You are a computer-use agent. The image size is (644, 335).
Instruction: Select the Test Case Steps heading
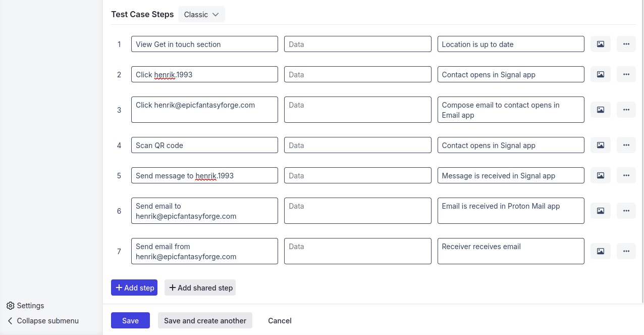coord(142,14)
